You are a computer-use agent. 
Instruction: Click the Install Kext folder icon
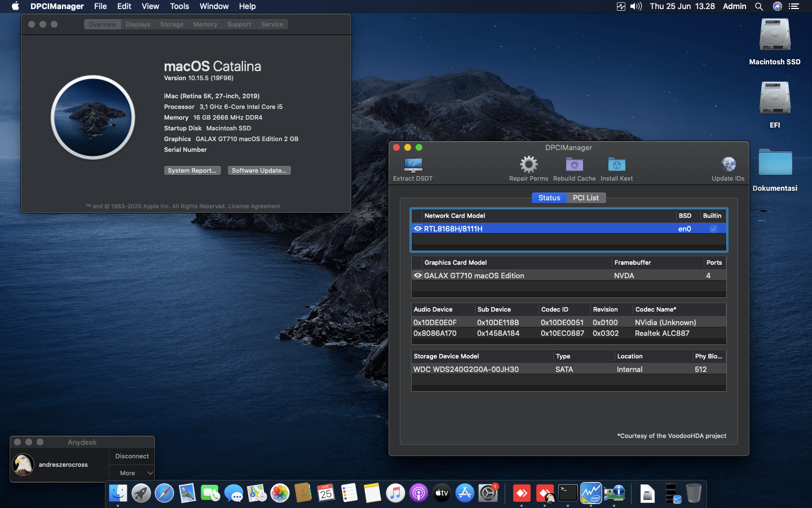click(x=616, y=164)
